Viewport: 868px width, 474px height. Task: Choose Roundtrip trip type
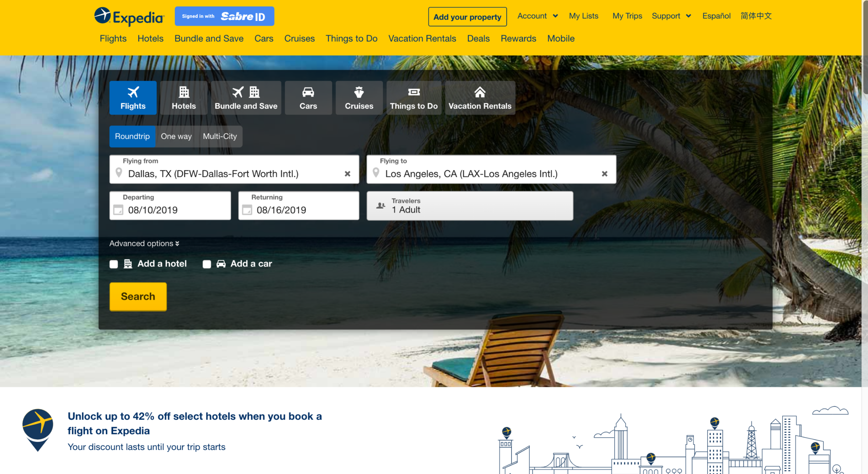pyautogui.click(x=132, y=136)
